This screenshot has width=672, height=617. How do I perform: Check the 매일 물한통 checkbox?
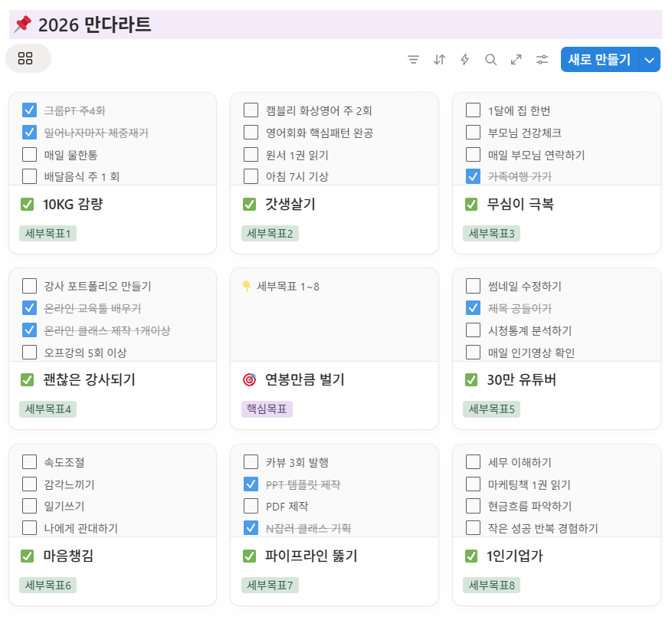29,153
